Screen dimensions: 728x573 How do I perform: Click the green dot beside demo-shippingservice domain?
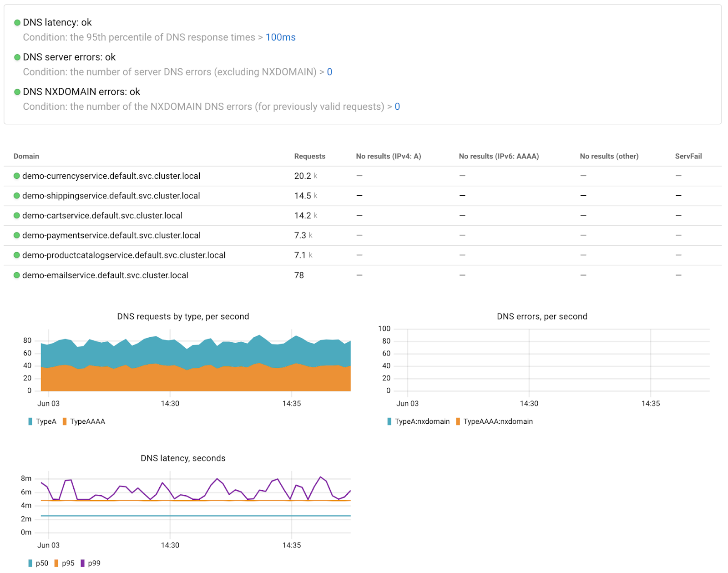pyautogui.click(x=16, y=196)
